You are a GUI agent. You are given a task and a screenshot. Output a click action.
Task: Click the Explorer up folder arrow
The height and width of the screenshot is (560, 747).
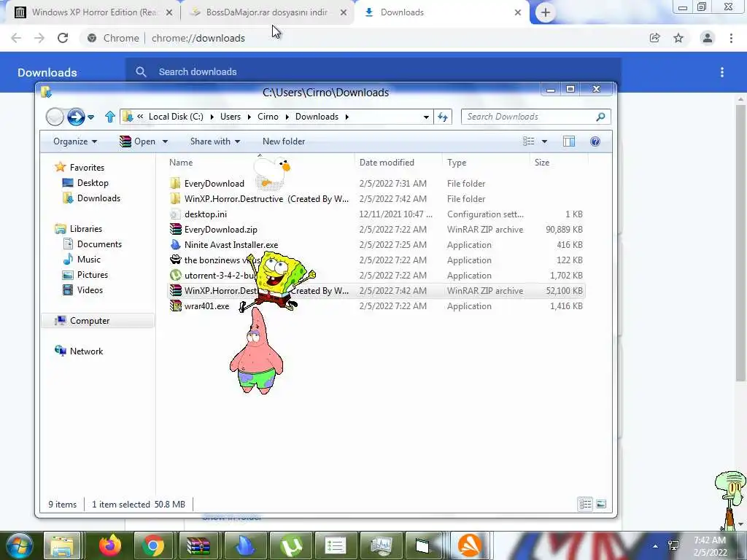[x=110, y=117]
